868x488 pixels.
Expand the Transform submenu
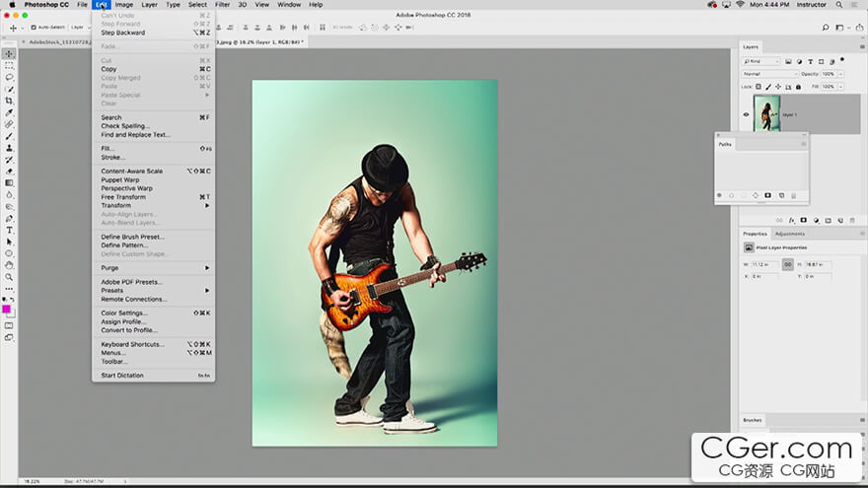tap(154, 205)
